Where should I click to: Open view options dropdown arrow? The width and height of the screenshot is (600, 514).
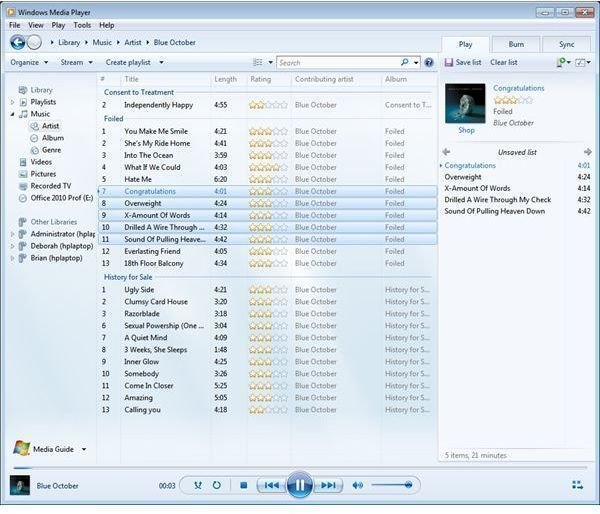(271, 62)
